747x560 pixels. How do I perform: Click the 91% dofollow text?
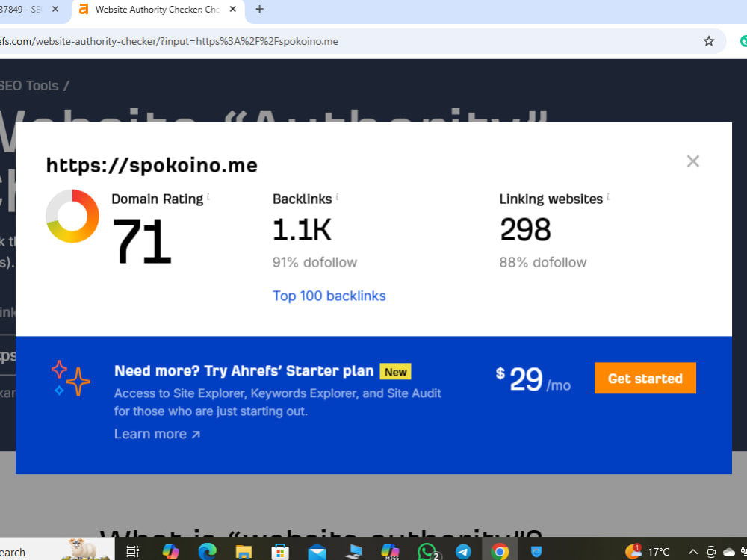[x=314, y=262]
